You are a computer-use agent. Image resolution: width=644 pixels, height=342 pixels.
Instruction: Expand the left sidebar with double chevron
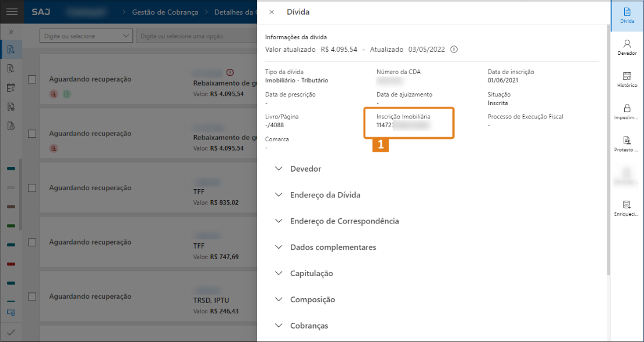point(11,32)
